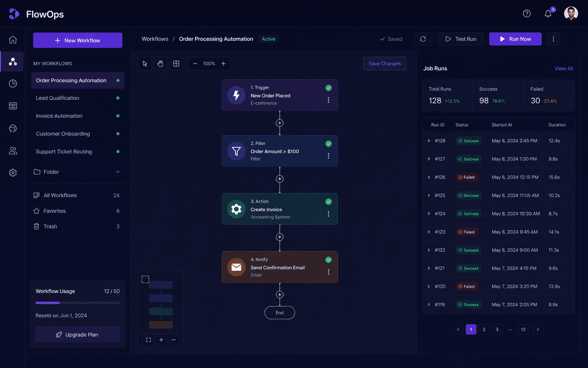The width and height of the screenshot is (588, 368).
Task: Open the table templates icon in sidebar
Action: (x=13, y=106)
